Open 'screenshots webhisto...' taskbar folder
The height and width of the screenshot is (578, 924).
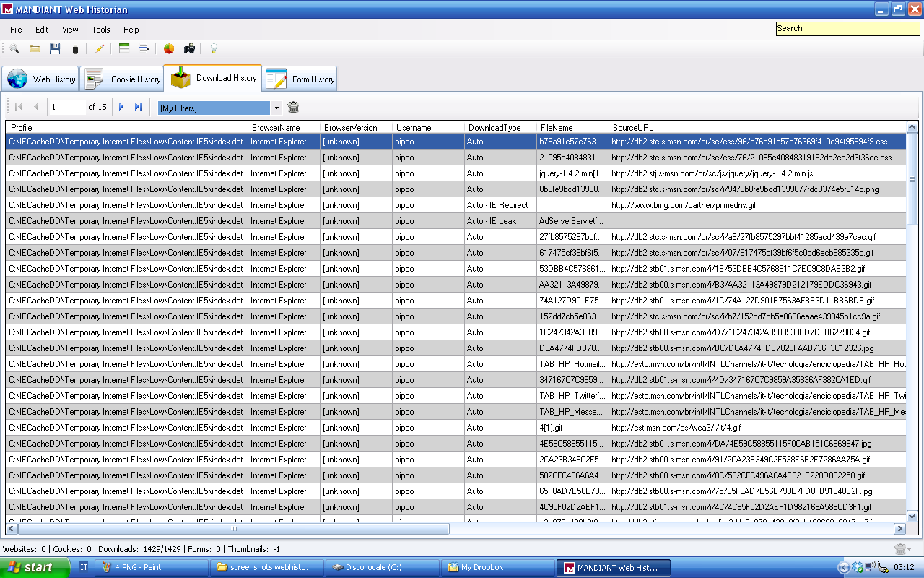(267, 567)
